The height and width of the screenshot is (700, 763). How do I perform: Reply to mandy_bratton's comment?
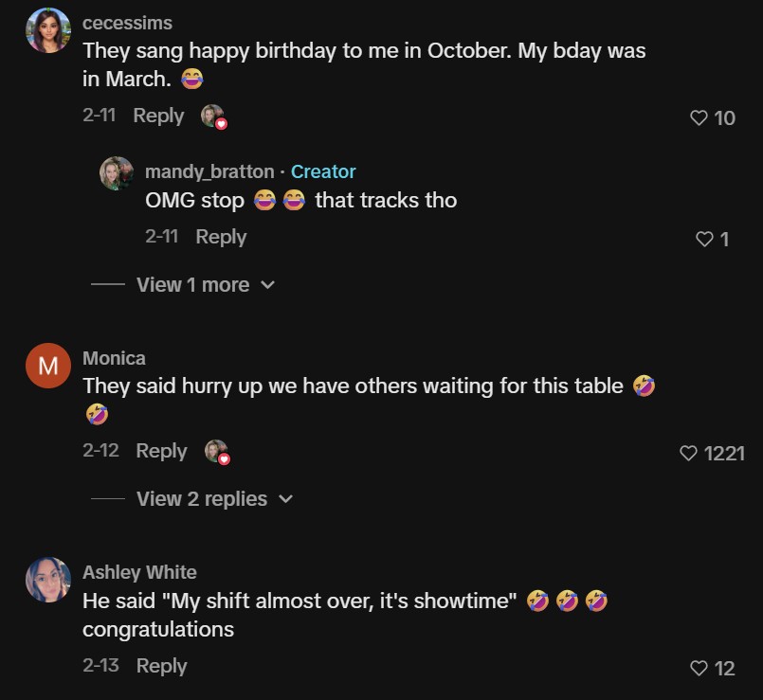[x=221, y=237]
